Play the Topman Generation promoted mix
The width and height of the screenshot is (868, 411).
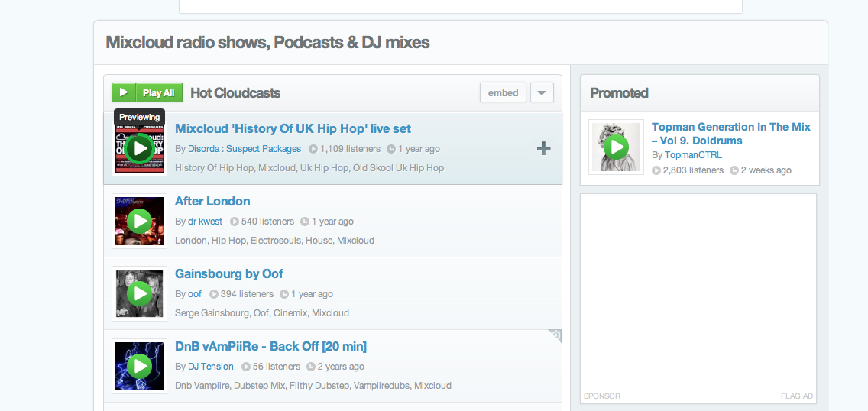pos(616,147)
